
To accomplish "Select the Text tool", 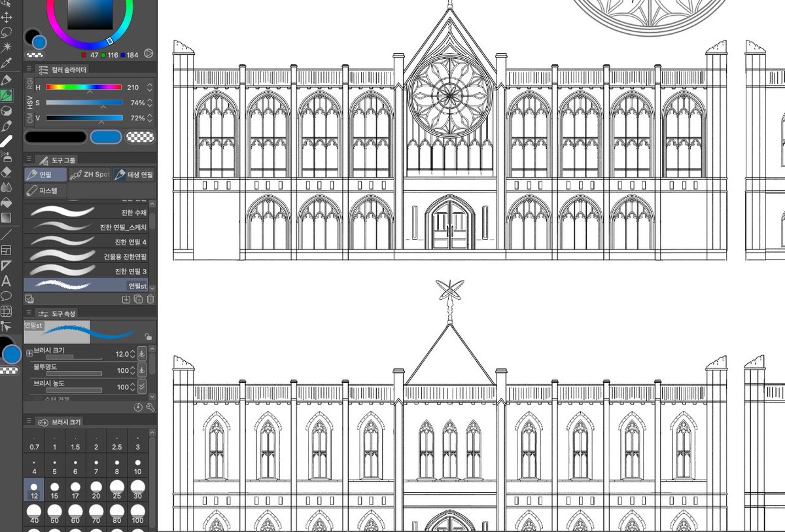I will click(x=7, y=281).
